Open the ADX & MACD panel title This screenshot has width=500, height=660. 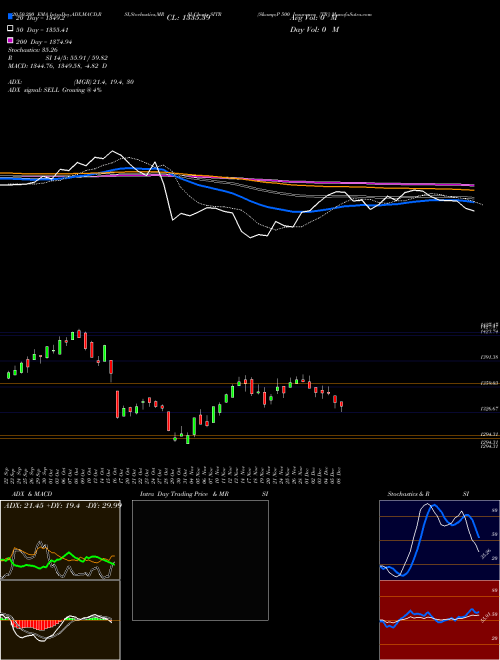32,494
